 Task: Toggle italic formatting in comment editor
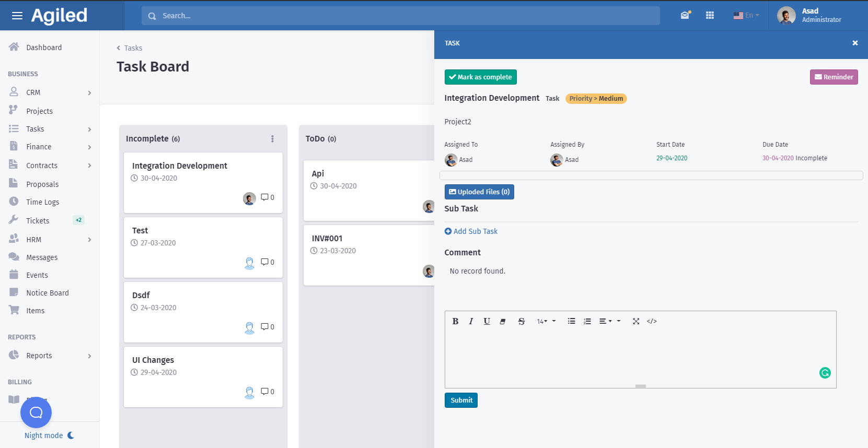471,322
